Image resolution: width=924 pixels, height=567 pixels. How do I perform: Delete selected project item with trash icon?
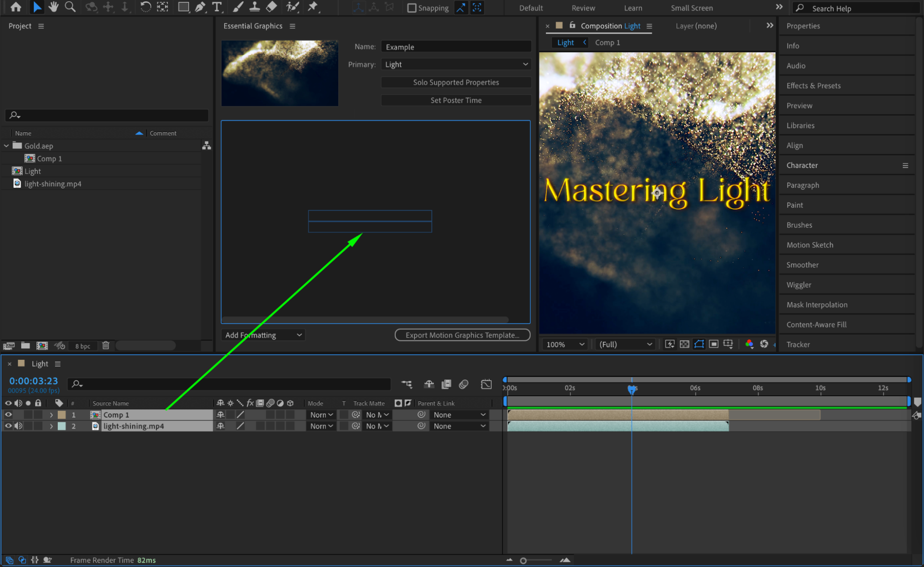[x=106, y=345]
